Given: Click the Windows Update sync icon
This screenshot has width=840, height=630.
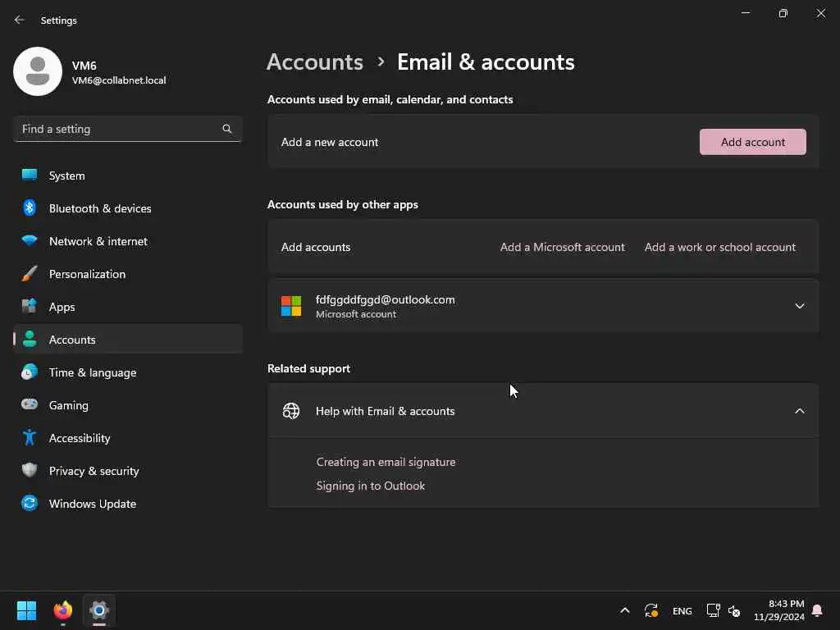Looking at the screenshot, I should [30, 504].
